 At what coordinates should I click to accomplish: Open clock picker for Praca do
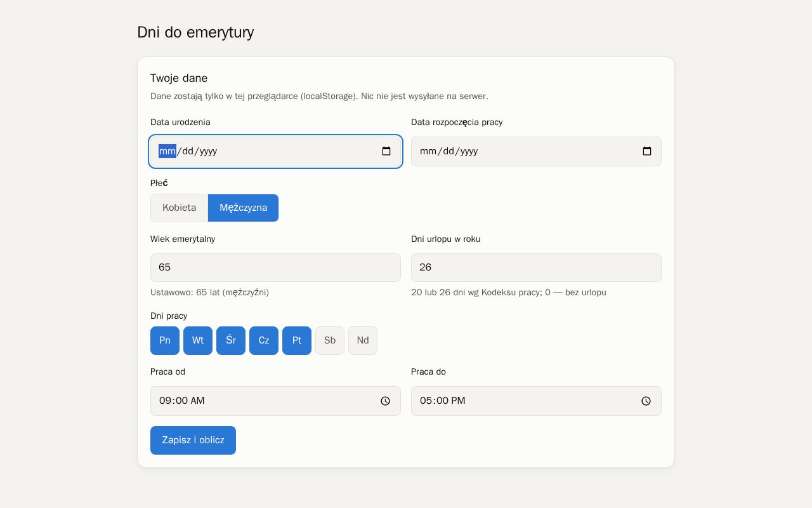pos(646,401)
